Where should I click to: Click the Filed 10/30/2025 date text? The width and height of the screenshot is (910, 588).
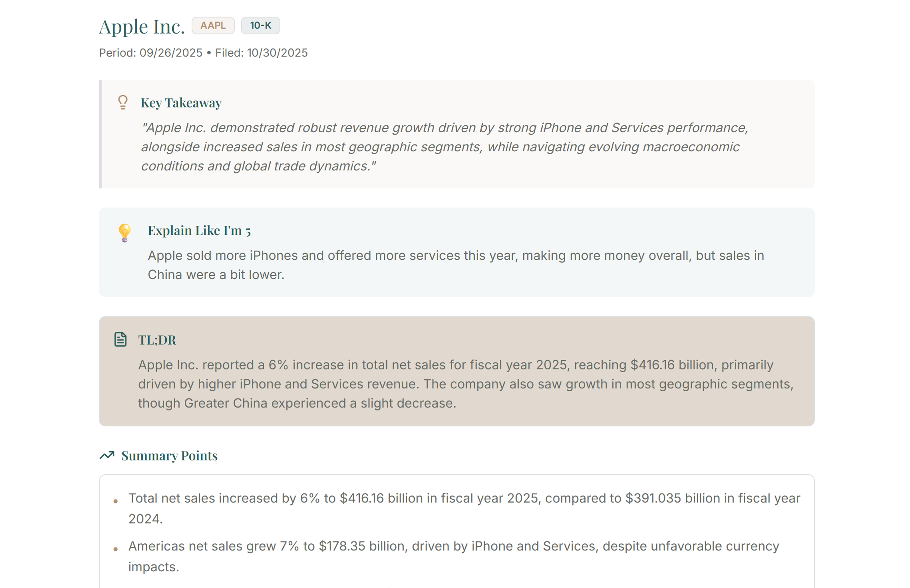coord(261,53)
